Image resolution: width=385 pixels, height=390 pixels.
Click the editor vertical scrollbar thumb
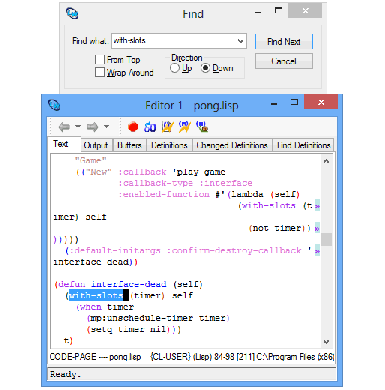pyautogui.click(x=327, y=239)
